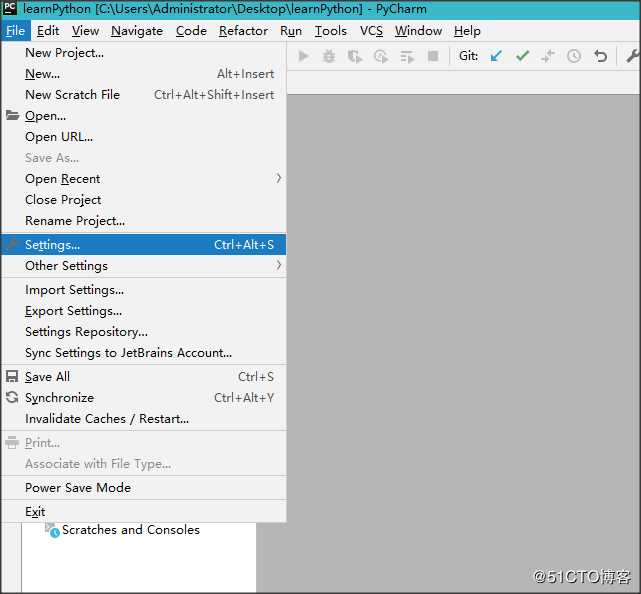Open the Code menu
The width and height of the screenshot is (641, 594).
[x=191, y=31]
